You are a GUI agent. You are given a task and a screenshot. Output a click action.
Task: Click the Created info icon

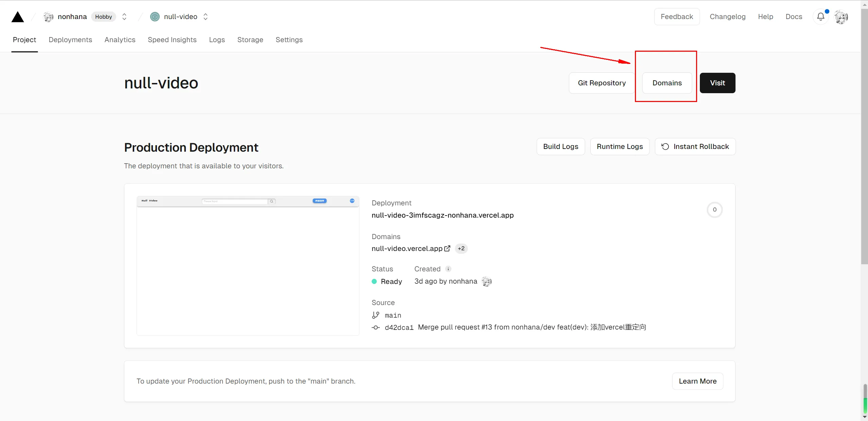pos(448,269)
